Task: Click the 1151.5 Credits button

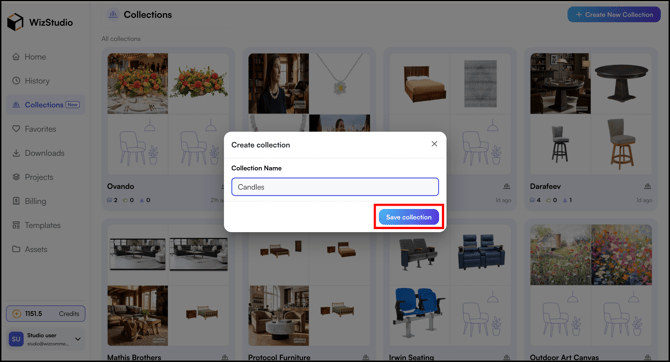Action: (46, 314)
